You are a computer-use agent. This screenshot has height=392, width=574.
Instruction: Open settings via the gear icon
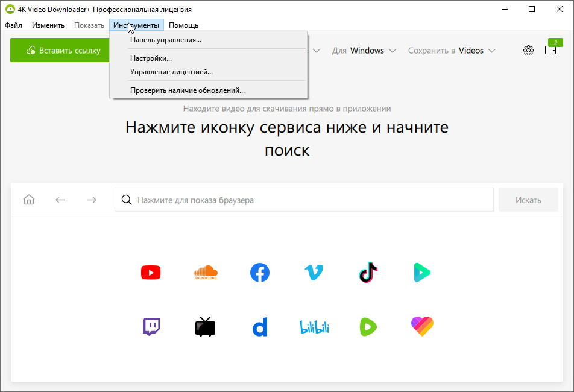[528, 50]
